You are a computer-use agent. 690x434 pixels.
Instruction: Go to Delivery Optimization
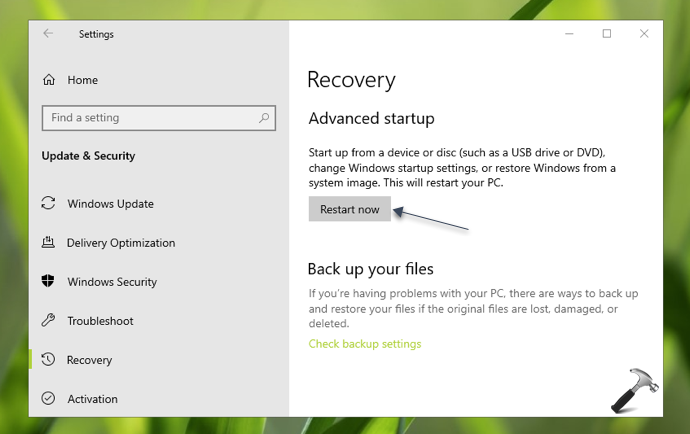121,243
